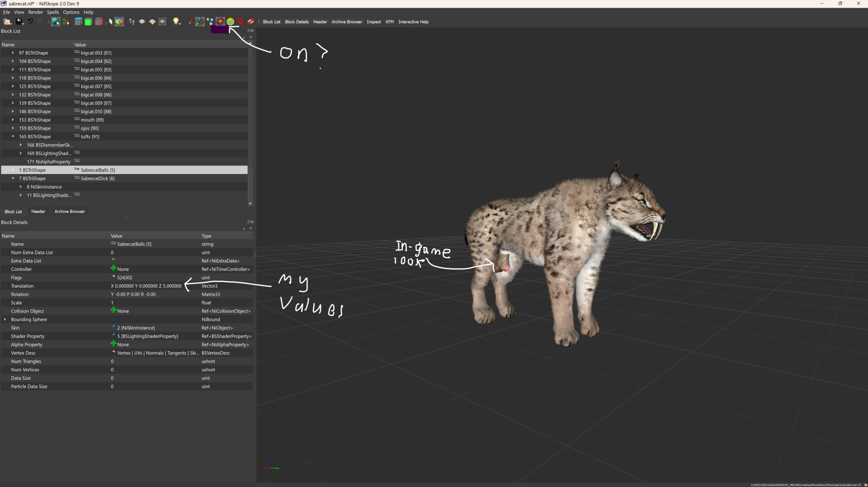Click the greyed Redo arrow icon
Screen dimensions: 868x487
(x=40, y=21)
